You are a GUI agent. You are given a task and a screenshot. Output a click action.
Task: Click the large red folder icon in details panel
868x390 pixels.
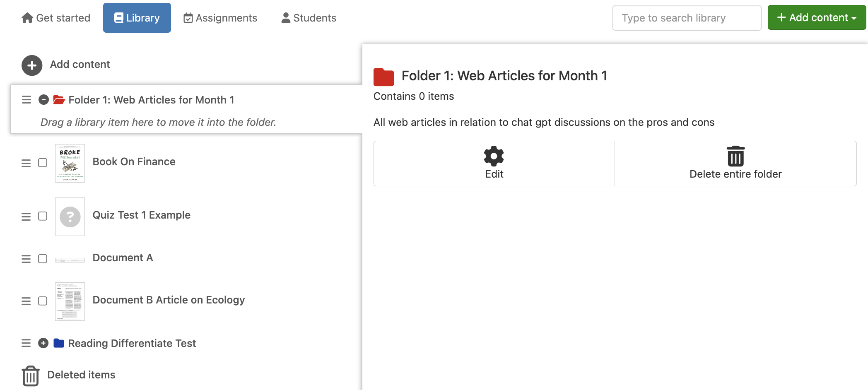[384, 77]
